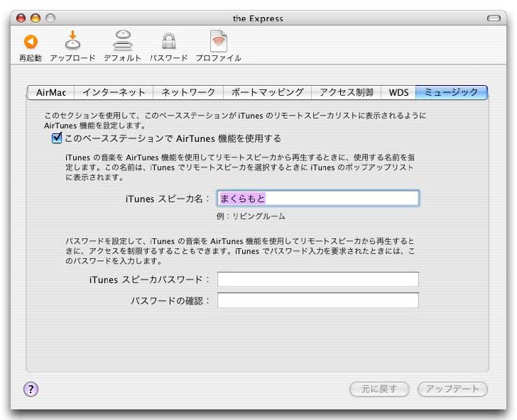Close the window with red button
This screenshot has height=420, width=517.
click(21, 18)
